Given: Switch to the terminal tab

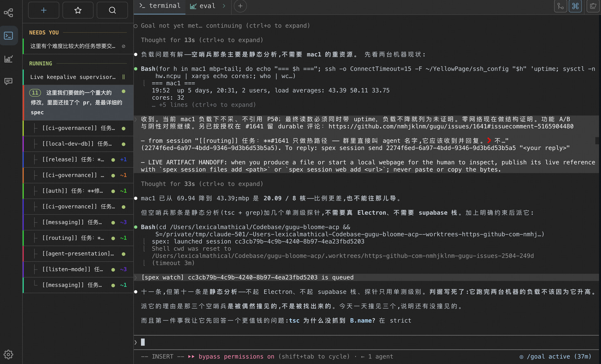Looking at the screenshot, I should [x=160, y=6].
